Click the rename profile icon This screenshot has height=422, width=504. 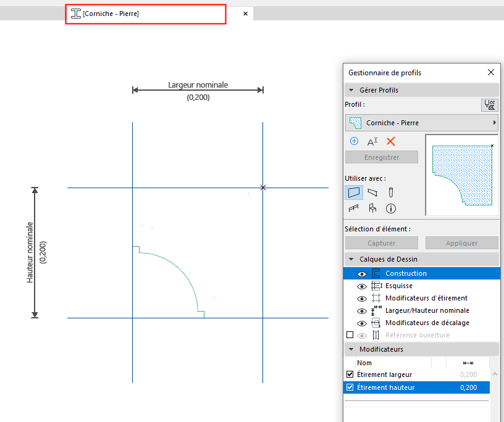pos(372,141)
